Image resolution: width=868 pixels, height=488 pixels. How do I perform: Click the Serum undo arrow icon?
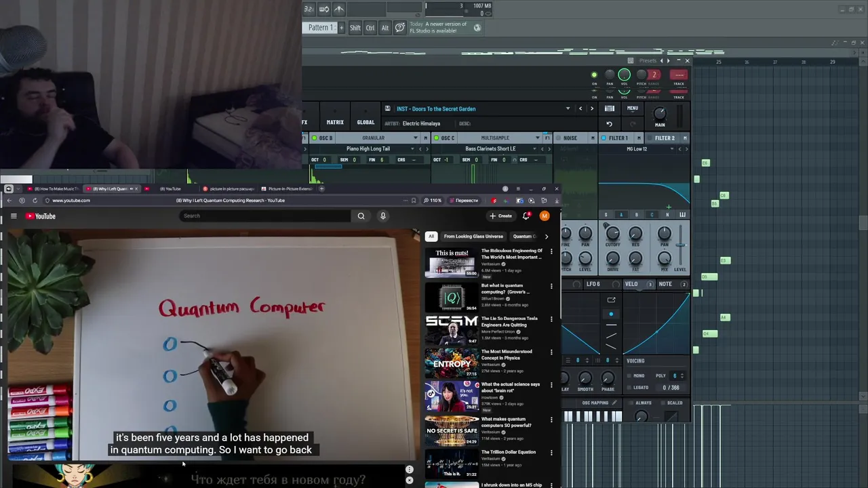pyautogui.click(x=609, y=124)
